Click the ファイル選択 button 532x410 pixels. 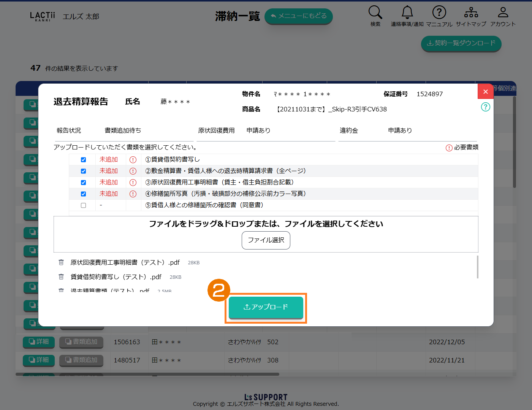(x=266, y=240)
